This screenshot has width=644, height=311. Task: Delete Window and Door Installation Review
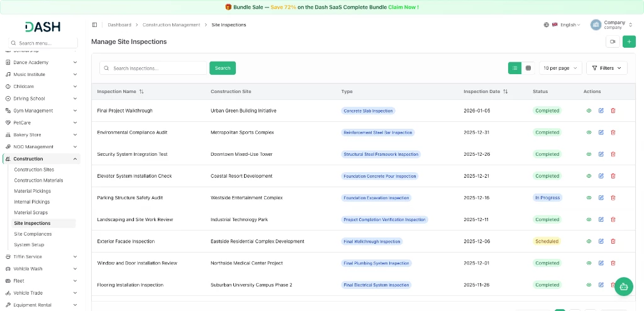[x=613, y=263]
